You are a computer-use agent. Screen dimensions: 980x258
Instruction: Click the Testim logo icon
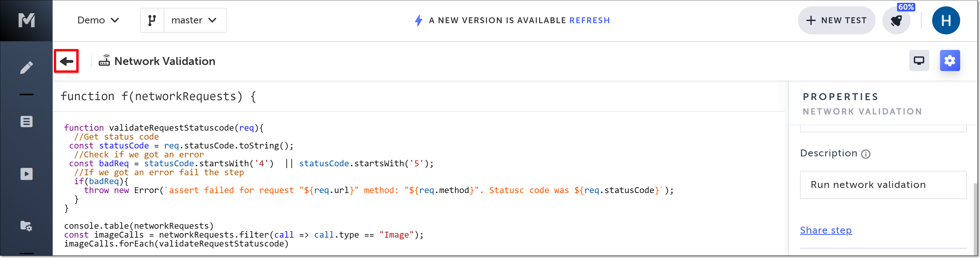pyautogui.click(x=26, y=20)
